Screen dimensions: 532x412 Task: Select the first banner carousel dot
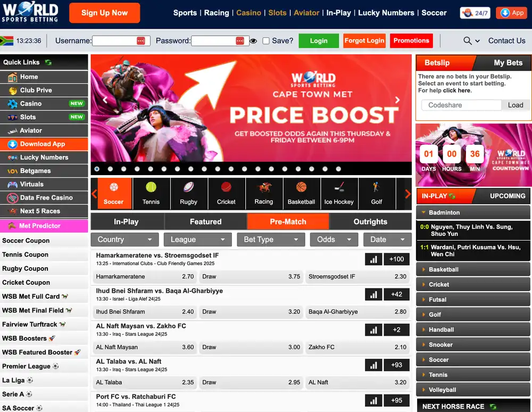coord(97,169)
